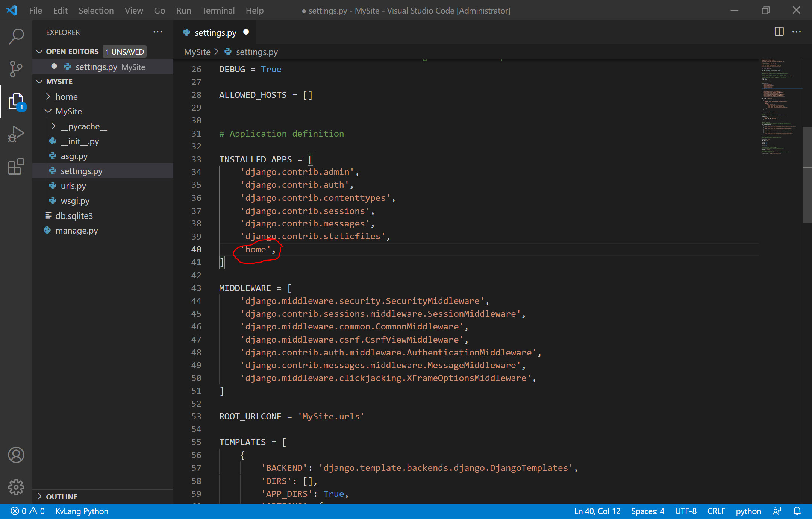The image size is (812, 519).
Task: Click Ln 40, Col 12 position indicator
Action: 597,511
